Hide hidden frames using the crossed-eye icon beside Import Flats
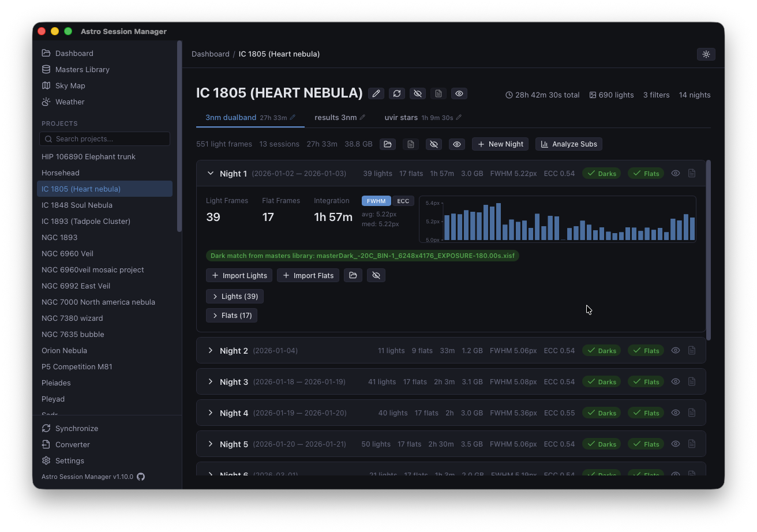Viewport: 757px width, 532px height. 376,275
